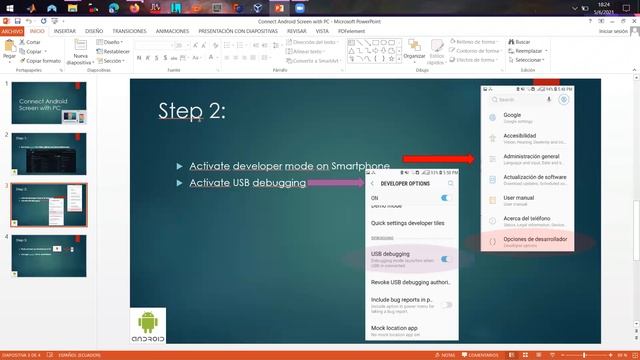
Task: Click the Reemplazar button
Action: [x=528, y=51]
